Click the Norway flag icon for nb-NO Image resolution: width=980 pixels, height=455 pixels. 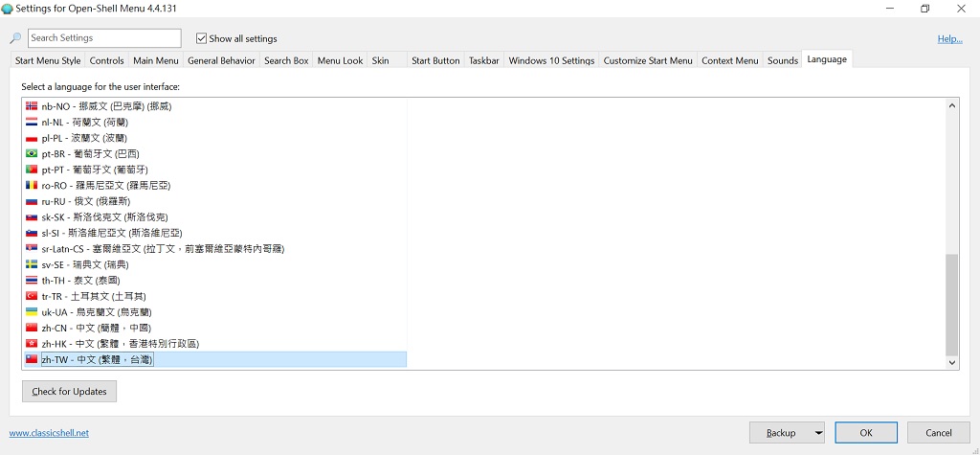[32, 106]
